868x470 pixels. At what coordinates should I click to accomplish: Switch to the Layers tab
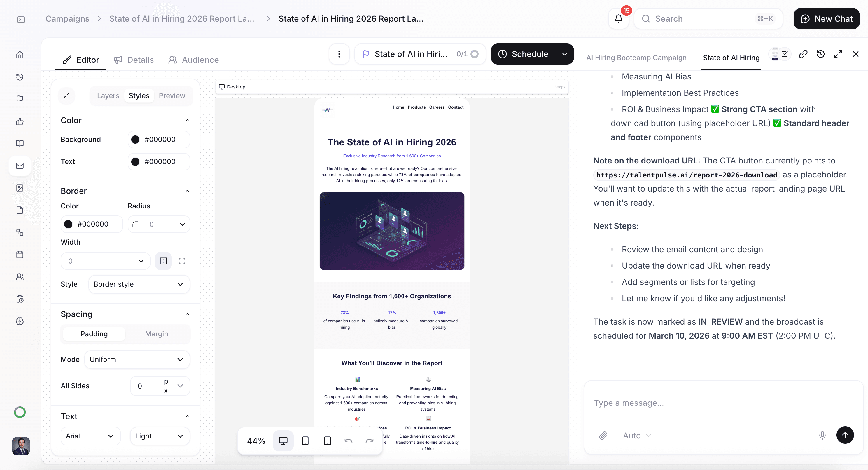click(108, 95)
